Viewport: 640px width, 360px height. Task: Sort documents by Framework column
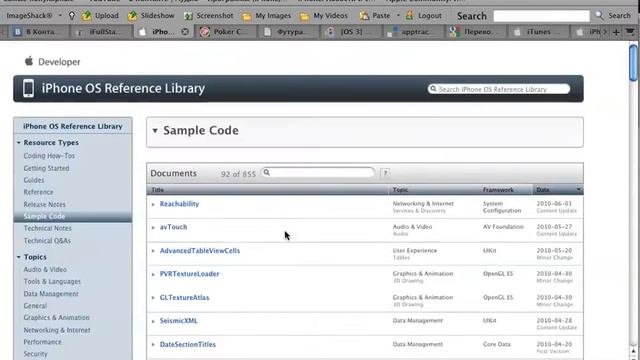[505, 190]
